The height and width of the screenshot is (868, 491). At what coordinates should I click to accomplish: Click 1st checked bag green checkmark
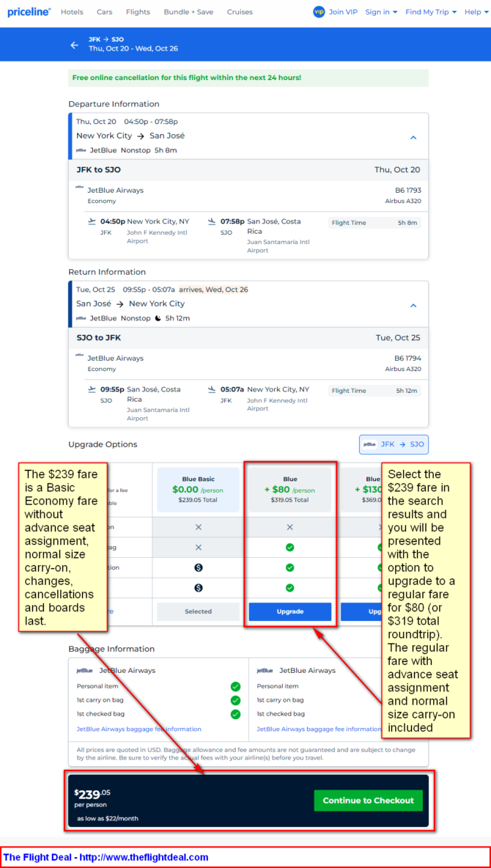click(x=235, y=714)
